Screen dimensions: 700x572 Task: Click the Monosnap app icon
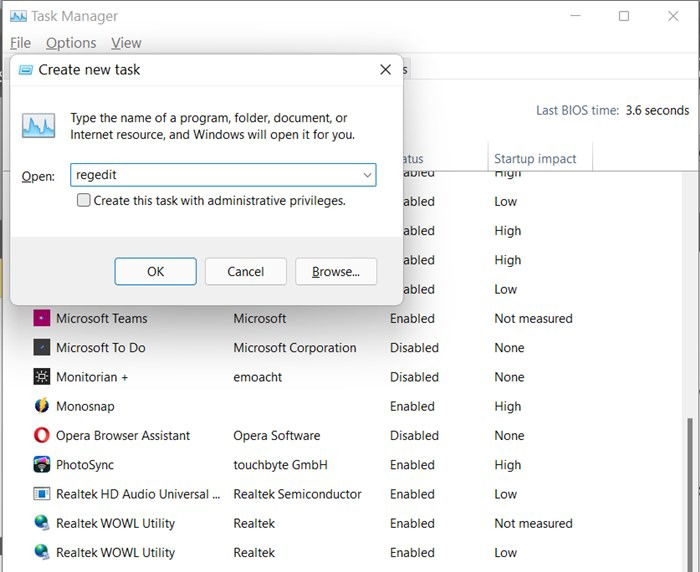(x=42, y=406)
